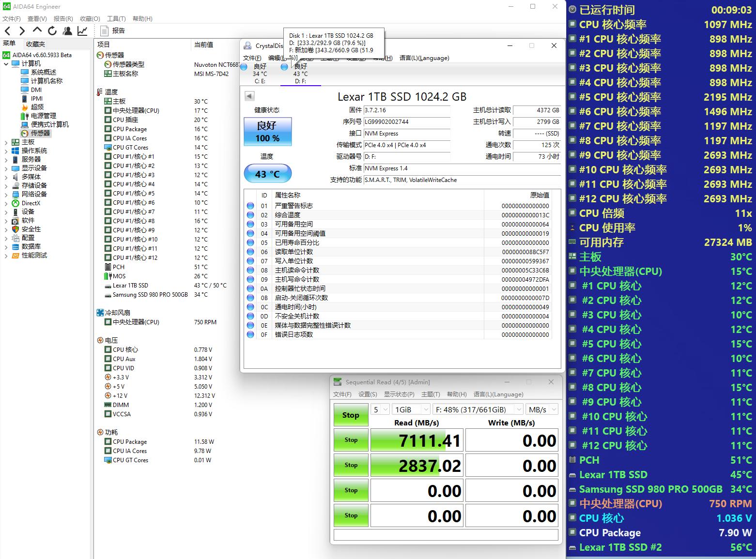Image resolution: width=756 pixels, height=559 pixels.
Task: Open the 工具(T) menu in AIDA64
Action: coord(116,18)
